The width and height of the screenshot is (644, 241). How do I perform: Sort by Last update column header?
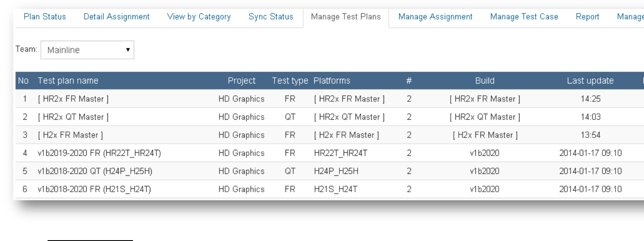coord(590,81)
